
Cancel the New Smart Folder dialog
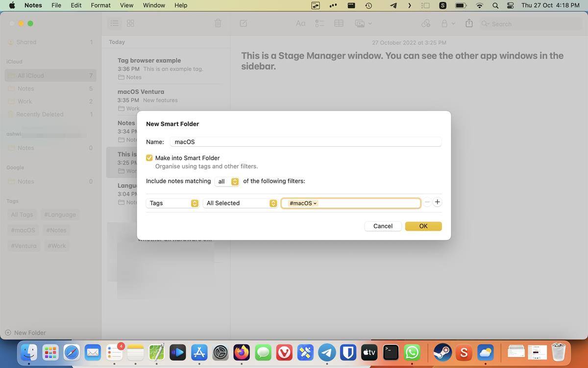[382, 226]
